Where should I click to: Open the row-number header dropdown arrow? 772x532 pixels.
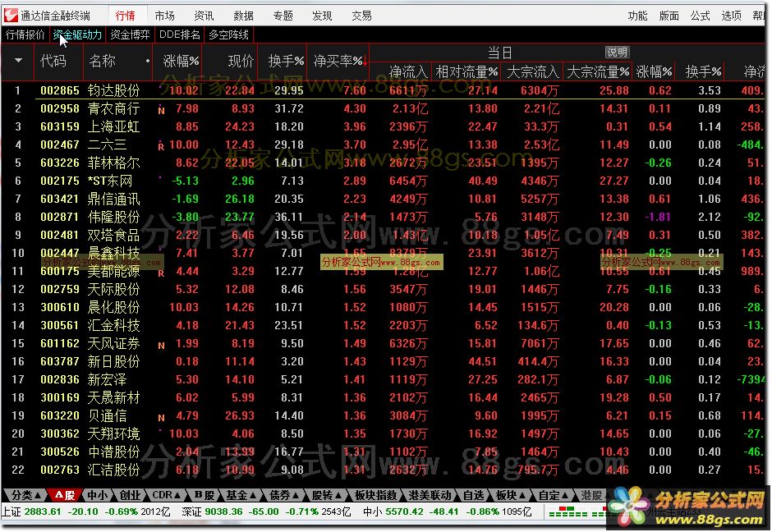pos(18,61)
